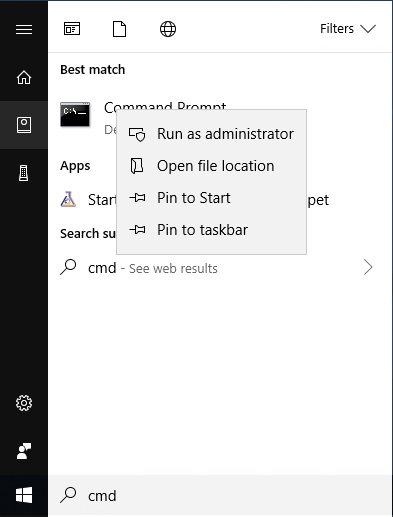Open the Filters dropdown
The height and width of the screenshot is (517, 393).
[x=348, y=29]
